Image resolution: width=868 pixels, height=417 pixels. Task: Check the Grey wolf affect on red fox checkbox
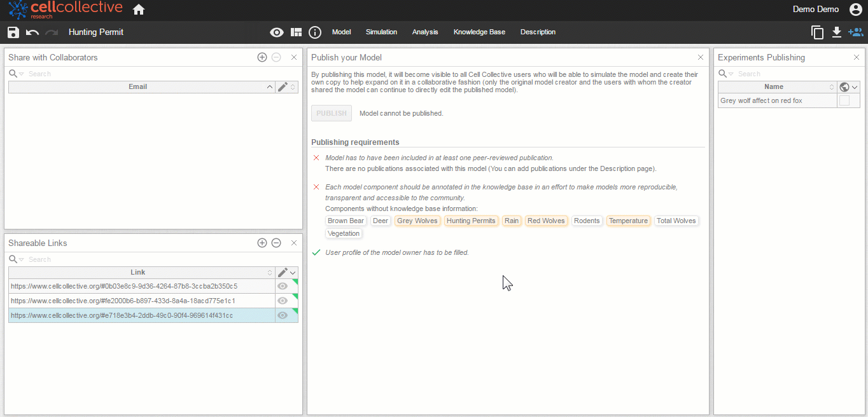[x=844, y=100]
